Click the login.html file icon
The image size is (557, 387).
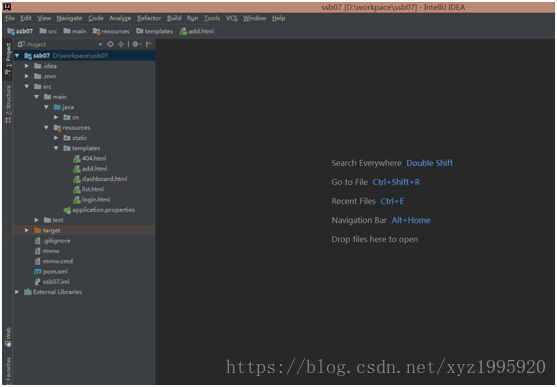tap(77, 200)
